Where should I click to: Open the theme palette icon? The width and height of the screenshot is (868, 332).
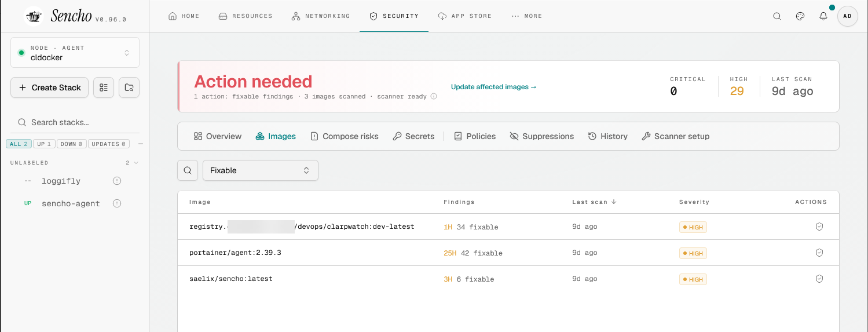click(x=800, y=16)
